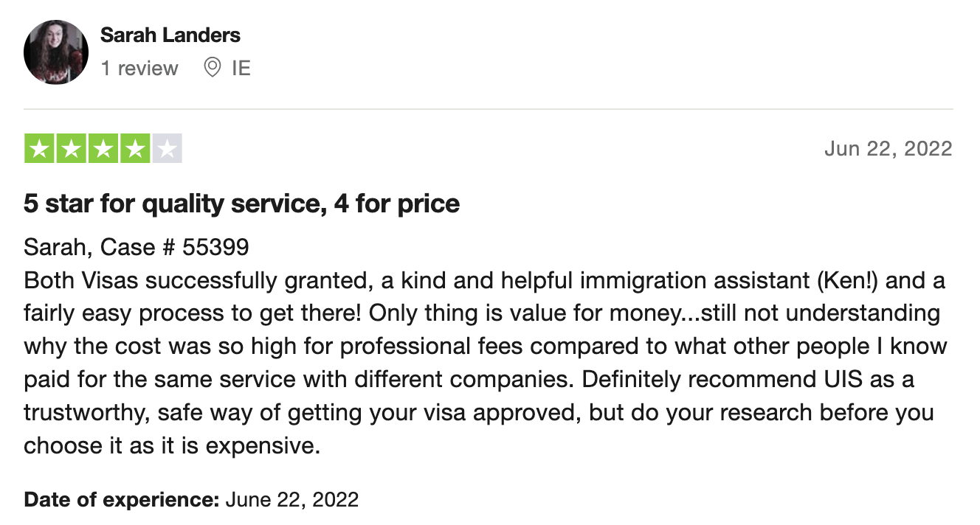Click the horizontal divider below reviewer info
The image size is (980, 525).
point(489,109)
